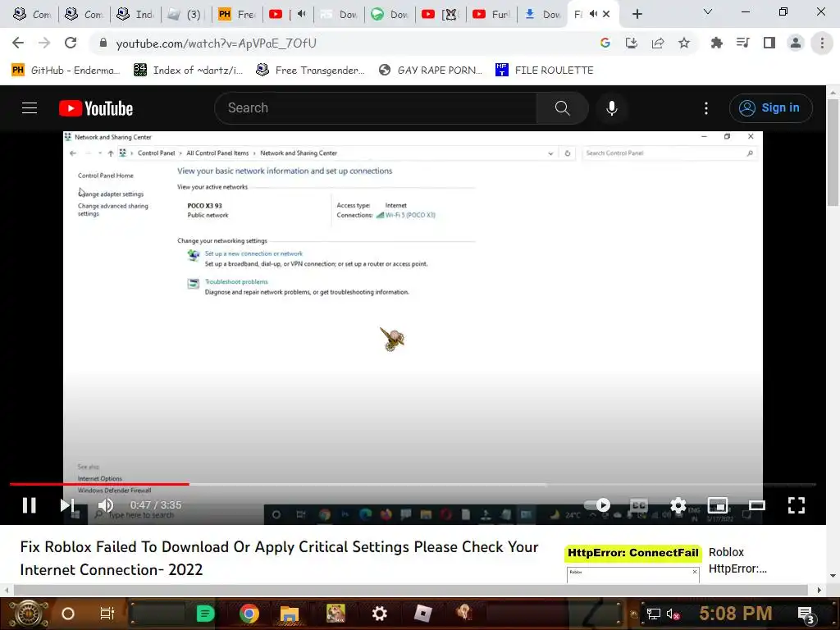
Task: Open the Extensions puzzle icon
Action: (716, 43)
